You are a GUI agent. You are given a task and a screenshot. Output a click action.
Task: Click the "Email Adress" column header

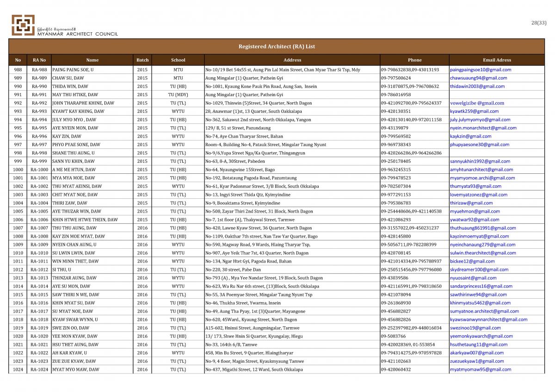pos(497,60)
